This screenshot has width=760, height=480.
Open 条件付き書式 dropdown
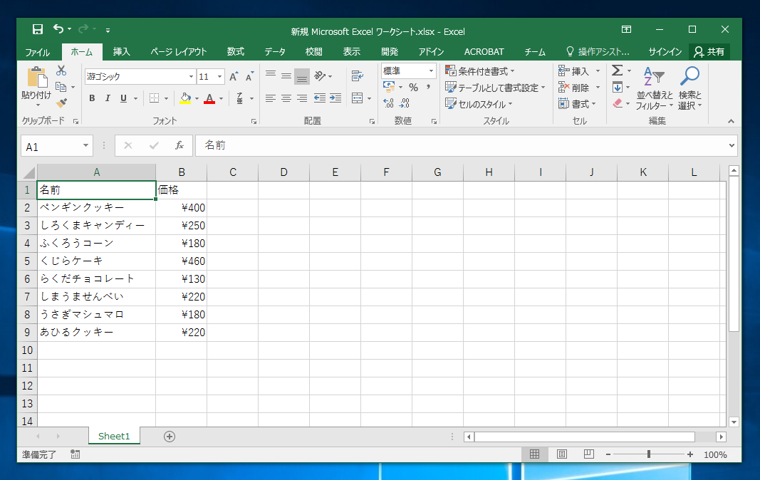[480, 71]
